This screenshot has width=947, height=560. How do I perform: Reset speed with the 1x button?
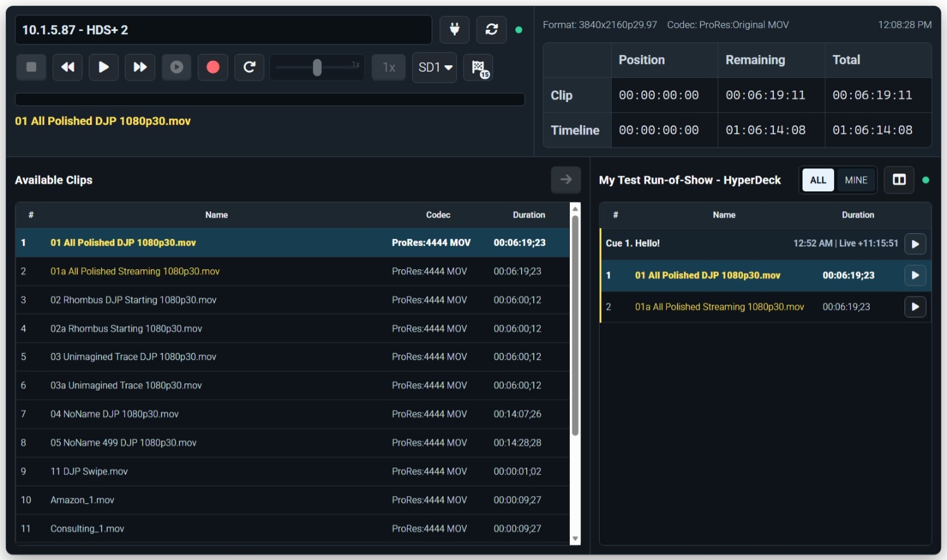pos(389,67)
